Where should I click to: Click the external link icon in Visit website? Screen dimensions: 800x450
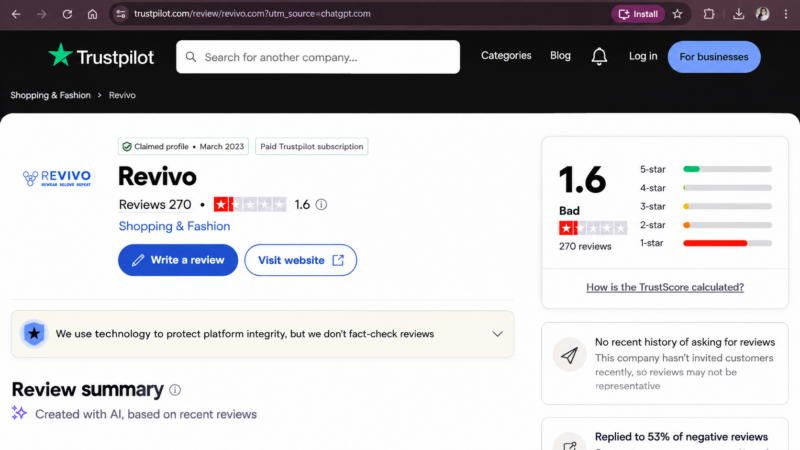pyautogui.click(x=338, y=260)
